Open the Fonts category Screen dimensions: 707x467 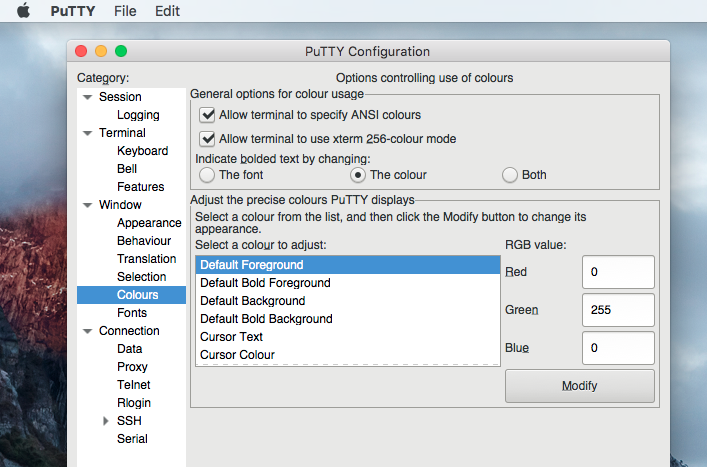click(132, 313)
